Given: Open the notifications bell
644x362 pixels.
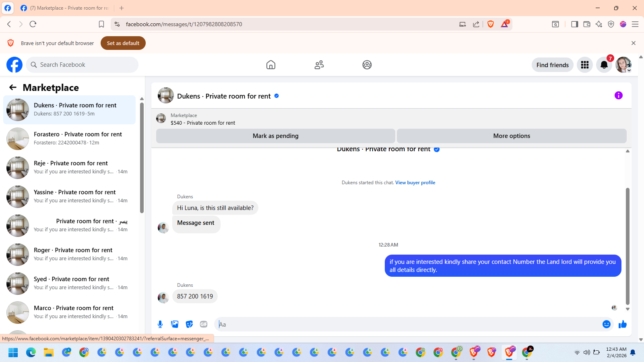Looking at the screenshot, I should point(604,65).
